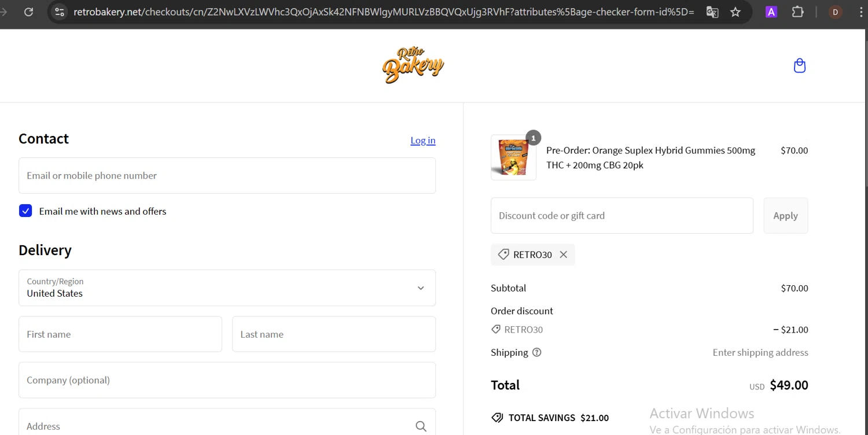Image resolution: width=868 pixels, height=435 pixels.
Task: Focus the Email or mobile phone field
Action: [227, 175]
